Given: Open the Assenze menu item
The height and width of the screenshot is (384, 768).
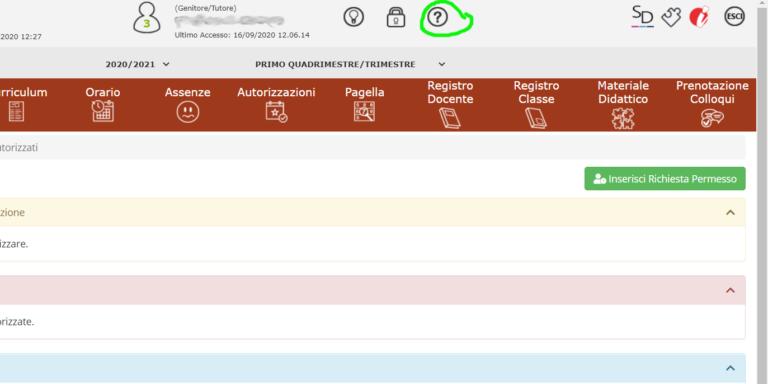Looking at the screenshot, I should click(188, 104).
